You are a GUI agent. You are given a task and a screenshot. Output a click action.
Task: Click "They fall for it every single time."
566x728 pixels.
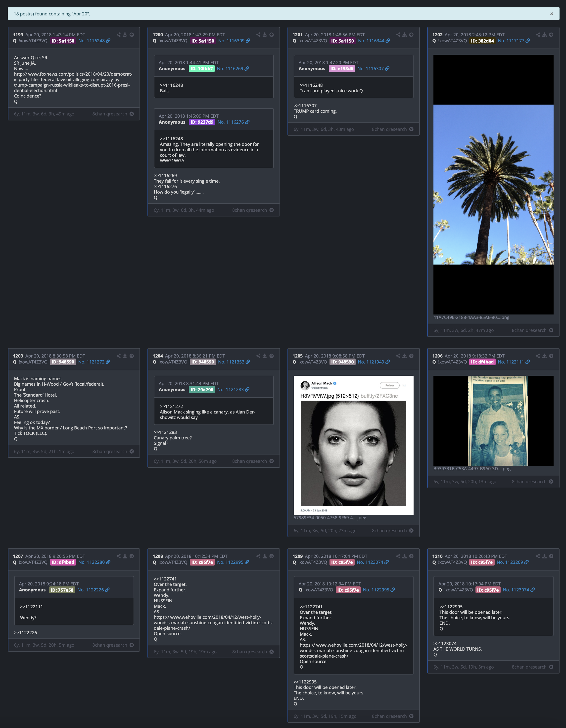[x=187, y=181]
